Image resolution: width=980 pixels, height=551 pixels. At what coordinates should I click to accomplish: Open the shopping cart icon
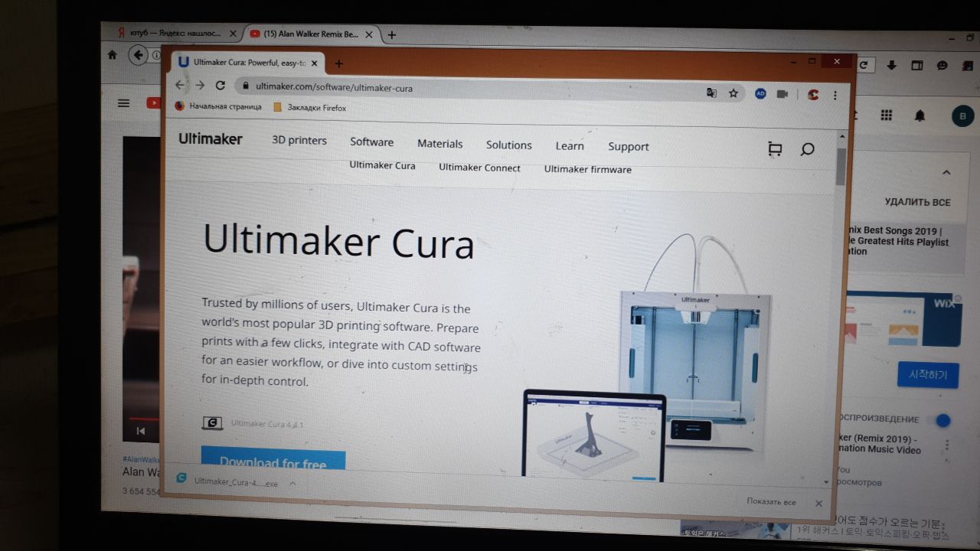tap(775, 149)
